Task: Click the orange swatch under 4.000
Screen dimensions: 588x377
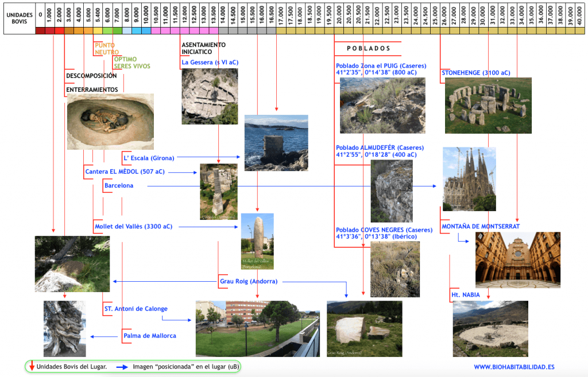Action: [78, 31]
